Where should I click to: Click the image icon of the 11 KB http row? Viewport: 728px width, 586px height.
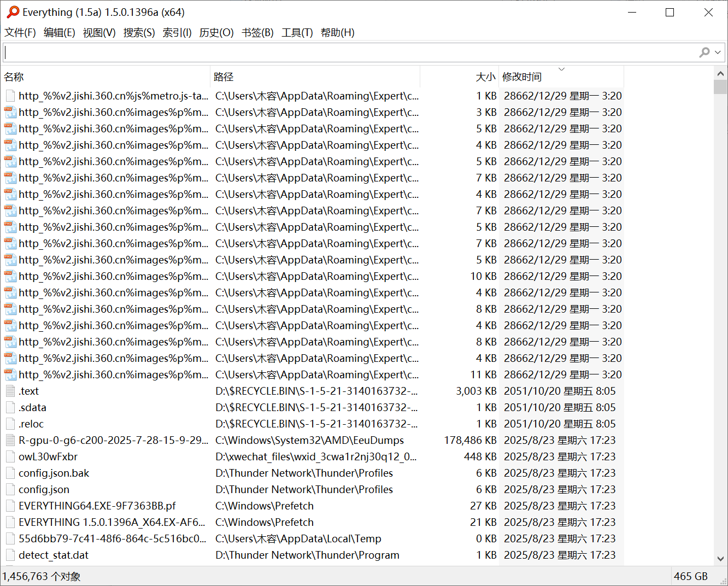10,374
